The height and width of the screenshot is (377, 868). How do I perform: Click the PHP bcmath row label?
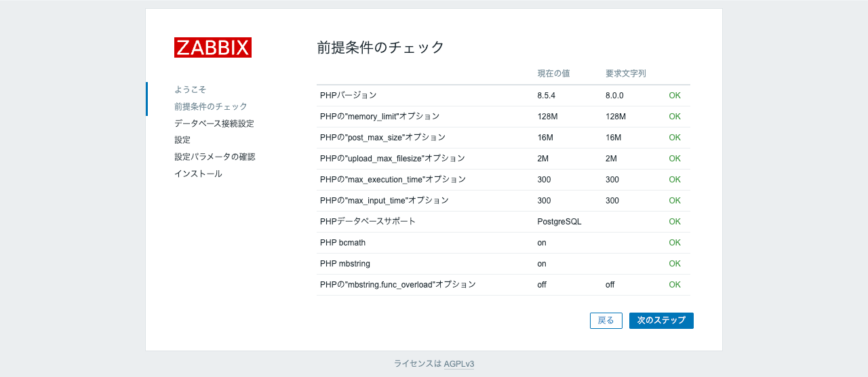(x=343, y=243)
